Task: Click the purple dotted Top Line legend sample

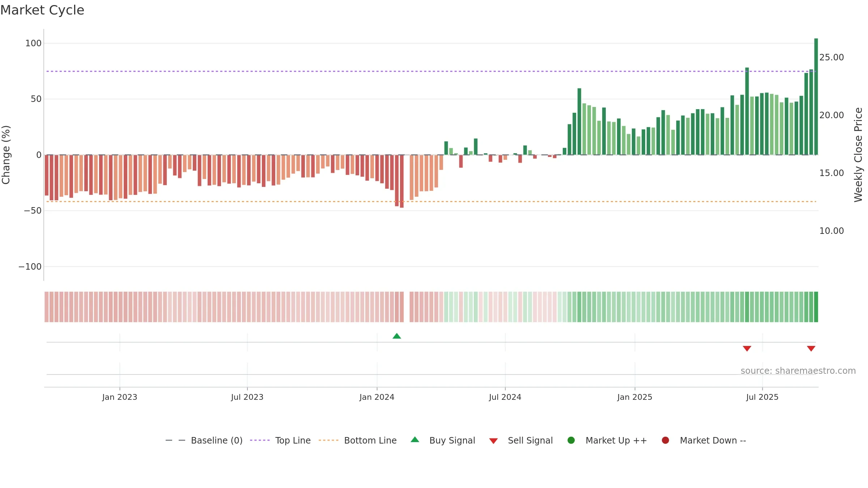Action: pyautogui.click(x=260, y=440)
